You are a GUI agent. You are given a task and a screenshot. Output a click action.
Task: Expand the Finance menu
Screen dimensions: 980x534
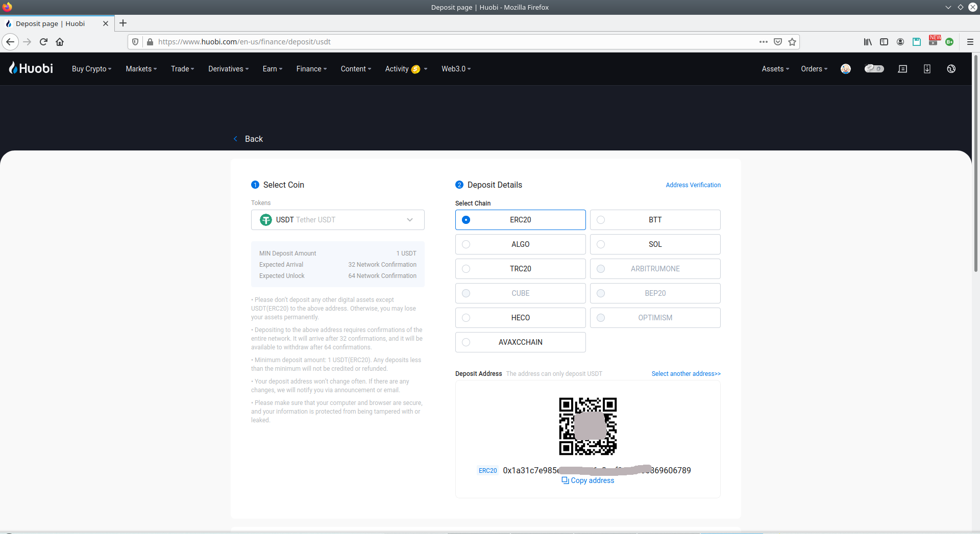click(x=311, y=69)
